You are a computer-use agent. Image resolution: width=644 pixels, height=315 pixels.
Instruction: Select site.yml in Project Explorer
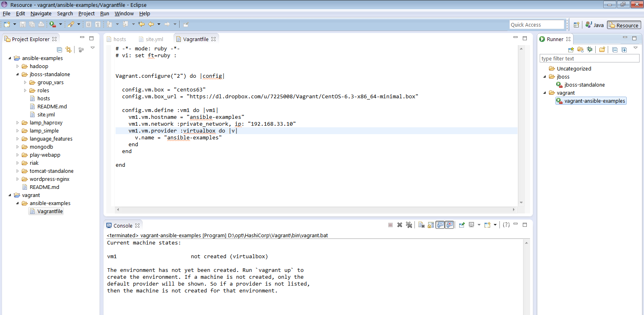[42, 115]
